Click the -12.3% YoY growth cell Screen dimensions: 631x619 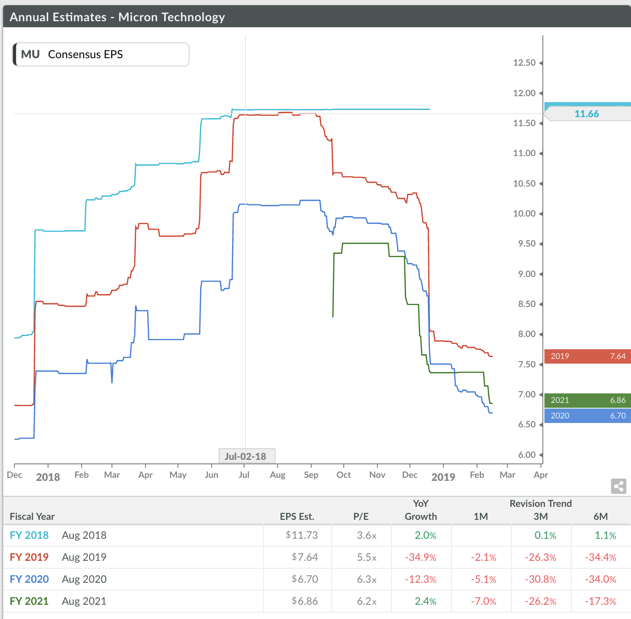pos(421,579)
